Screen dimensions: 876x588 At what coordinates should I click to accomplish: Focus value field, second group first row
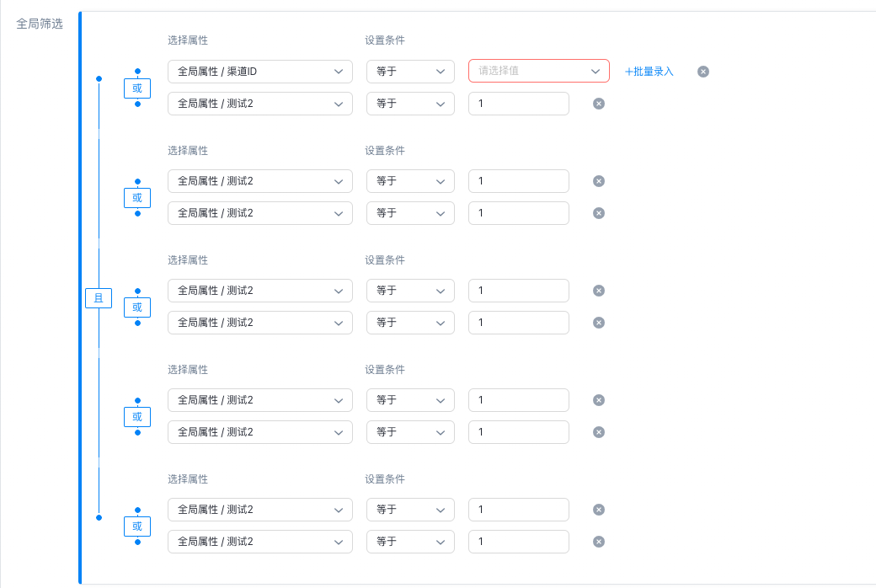(x=519, y=181)
